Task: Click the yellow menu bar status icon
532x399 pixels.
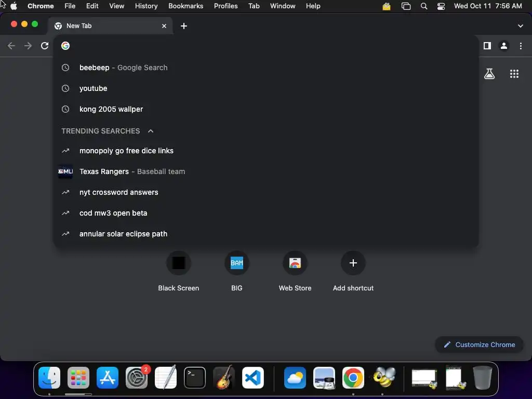Action: click(387, 6)
